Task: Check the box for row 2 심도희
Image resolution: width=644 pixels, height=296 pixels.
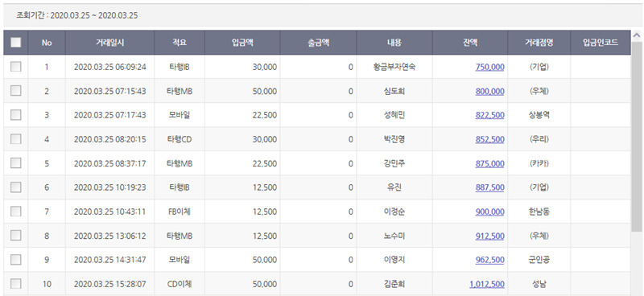Action: coord(15,91)
